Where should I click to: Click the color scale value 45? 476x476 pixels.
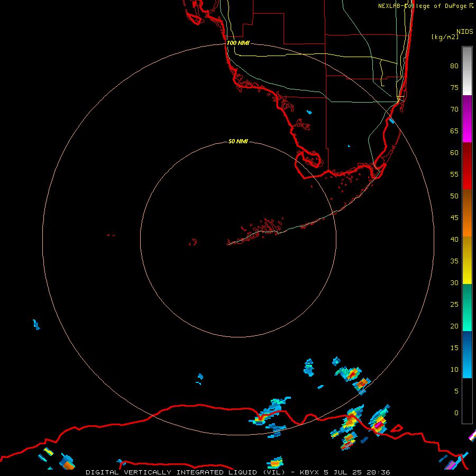point(454,218)
